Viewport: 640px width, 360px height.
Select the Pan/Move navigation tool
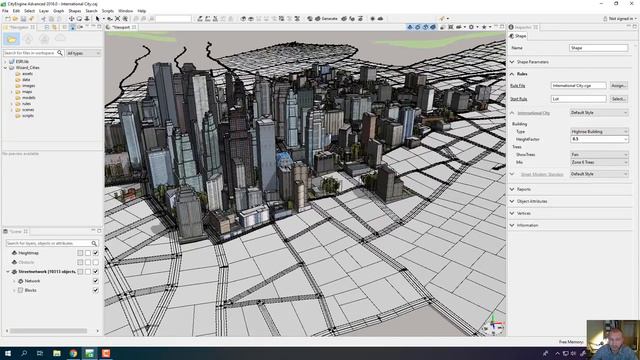(71, 19)
